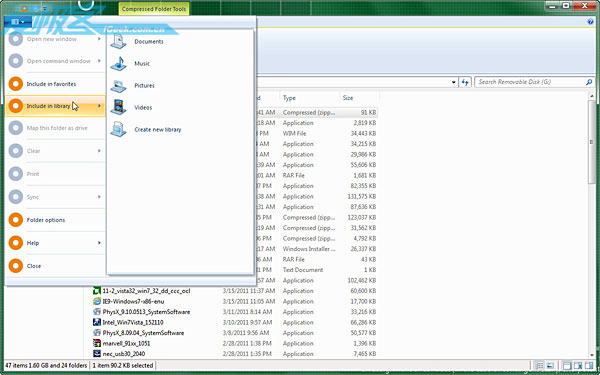Open the Documents library entry
This screenshot has width=600, height=375.
pyautogui.click(x=149, y=42)
